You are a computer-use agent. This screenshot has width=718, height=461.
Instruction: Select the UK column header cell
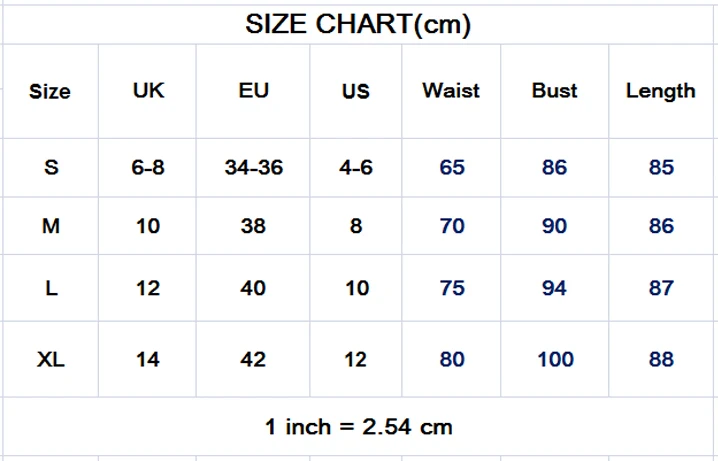point(147,92)
